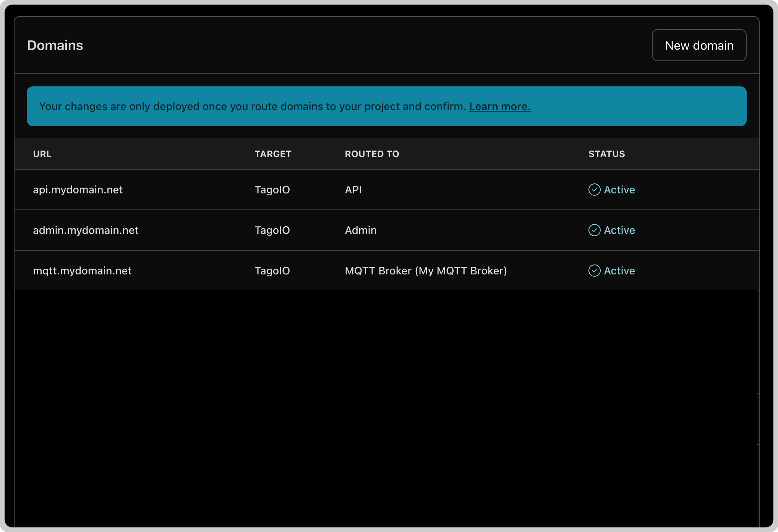Click Active status text for api row
The width and height of the screenshot is (778, 532).
point(619,190)
